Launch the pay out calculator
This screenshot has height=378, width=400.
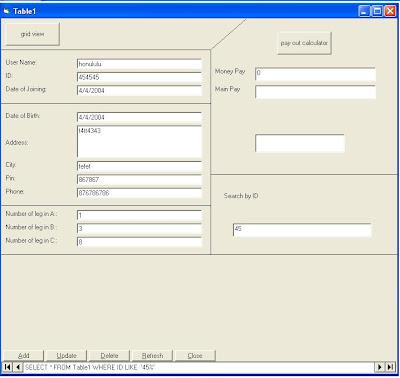pos(304,43)
